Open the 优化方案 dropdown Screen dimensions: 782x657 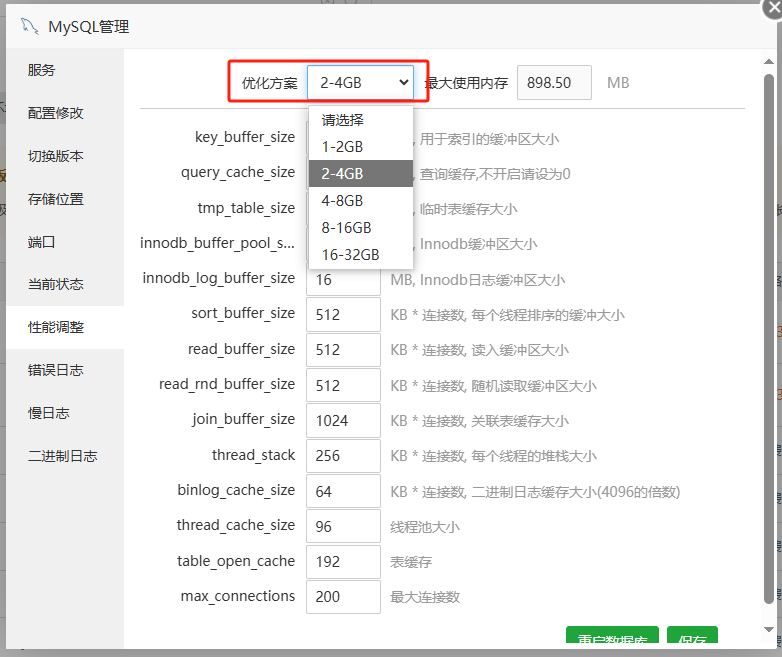360,82
